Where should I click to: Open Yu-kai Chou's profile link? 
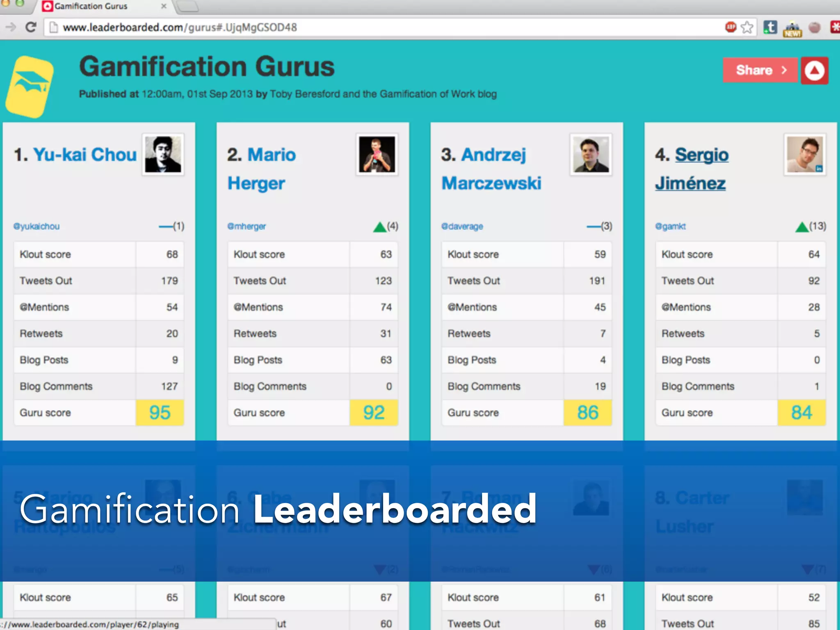click(85, 155)
